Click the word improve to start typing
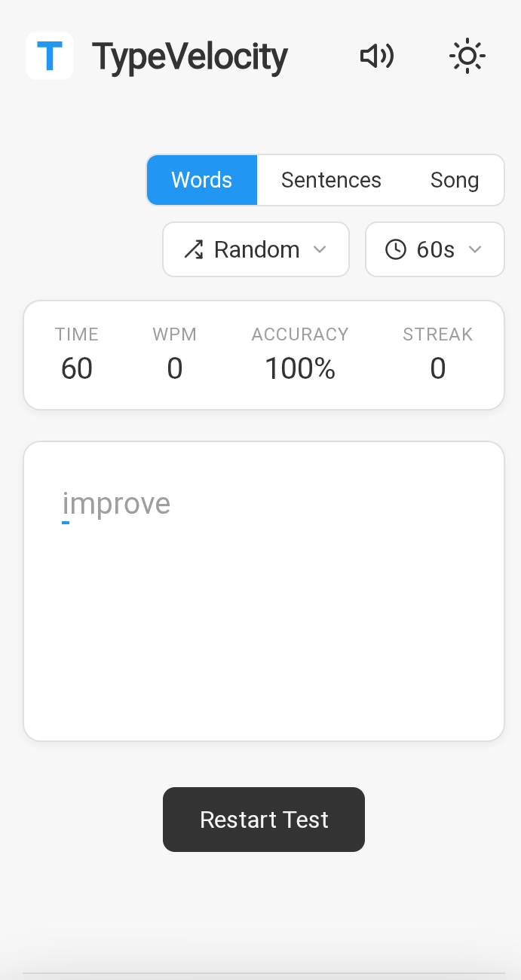 [117, 503]
